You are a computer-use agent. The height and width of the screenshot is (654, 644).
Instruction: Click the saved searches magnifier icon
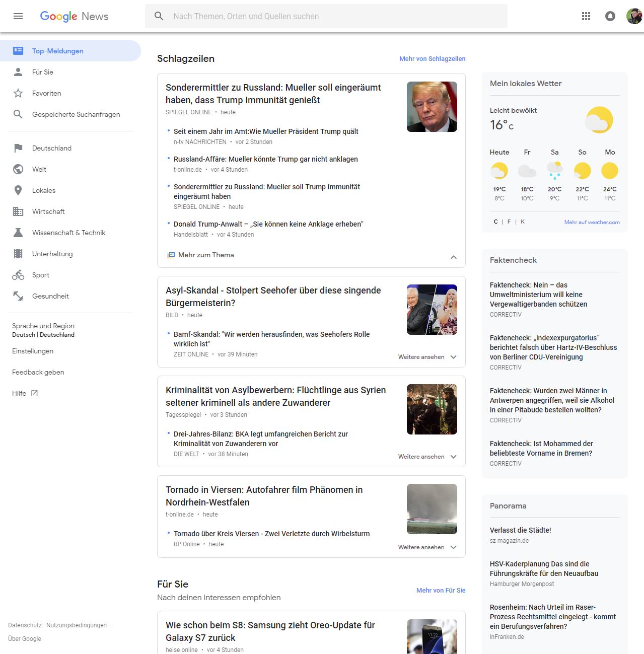click(x=18, y=114)
